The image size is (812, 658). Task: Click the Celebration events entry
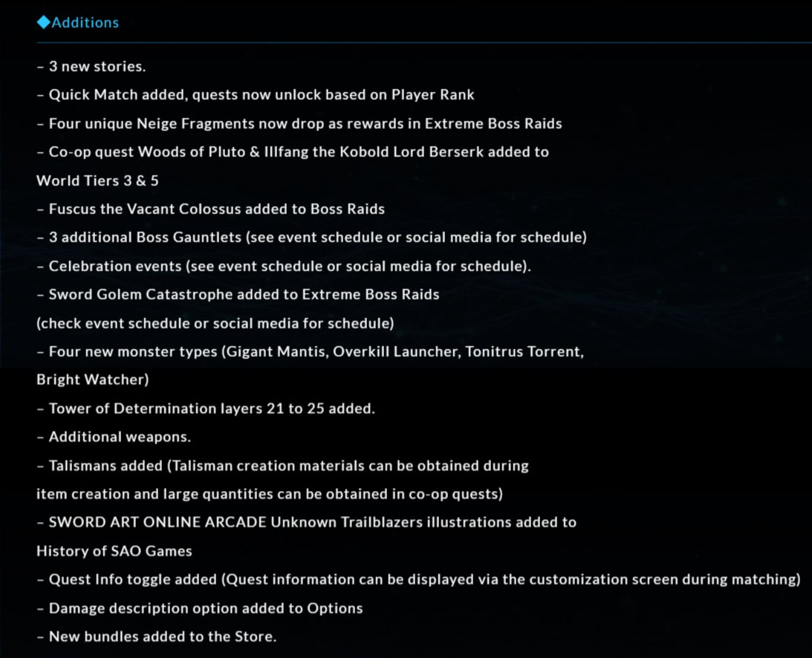tap(284, 266)
